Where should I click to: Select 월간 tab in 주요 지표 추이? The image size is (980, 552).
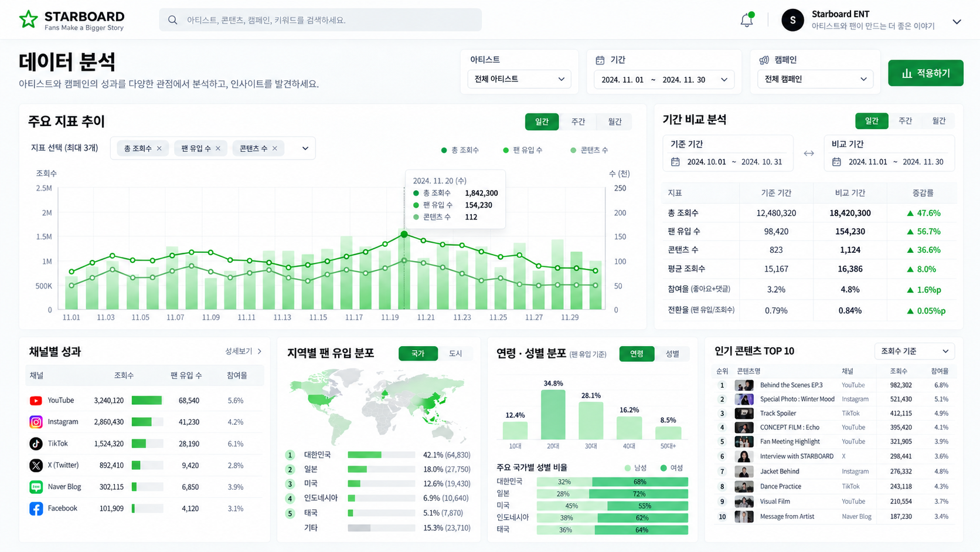point(614,121)
